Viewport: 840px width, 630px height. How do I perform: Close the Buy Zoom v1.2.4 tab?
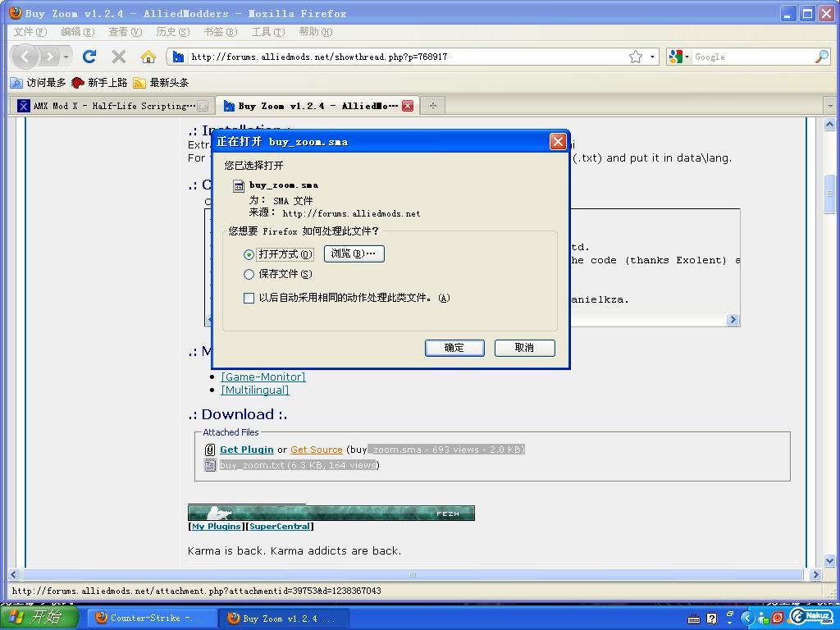[408, 106]
